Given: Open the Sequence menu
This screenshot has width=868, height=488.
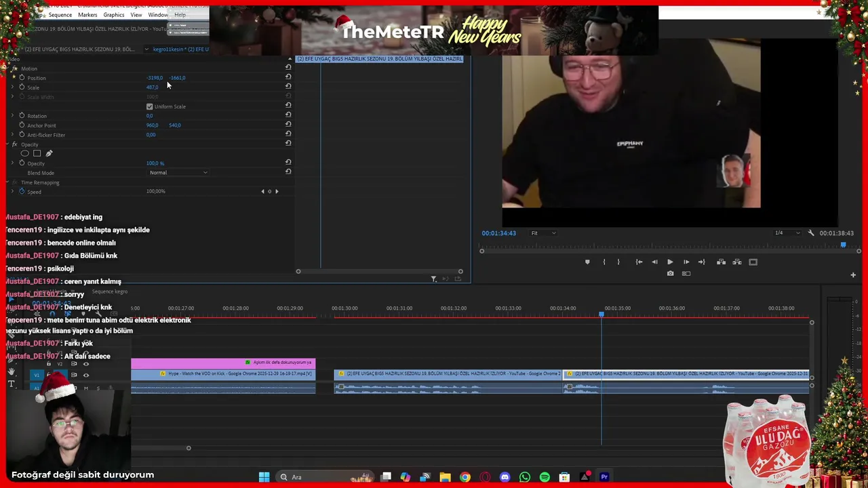Looking at the screenshot, I should click(x=60, y=14).
